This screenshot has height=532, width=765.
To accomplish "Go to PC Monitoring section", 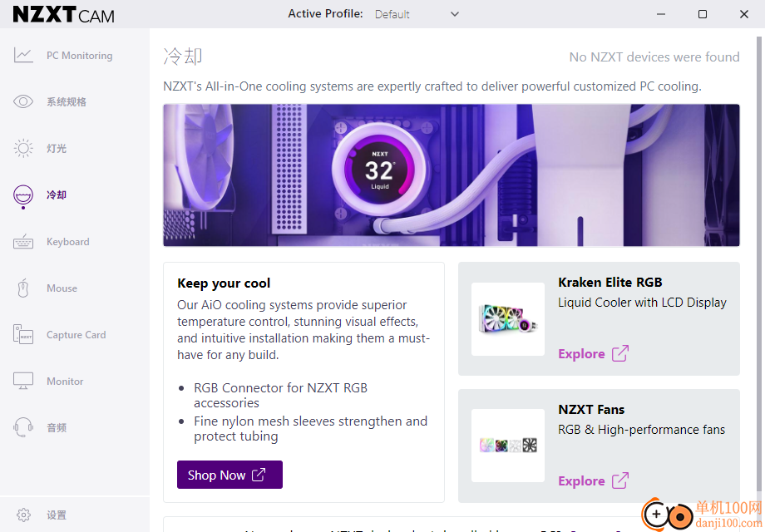I will pos(80,56).
